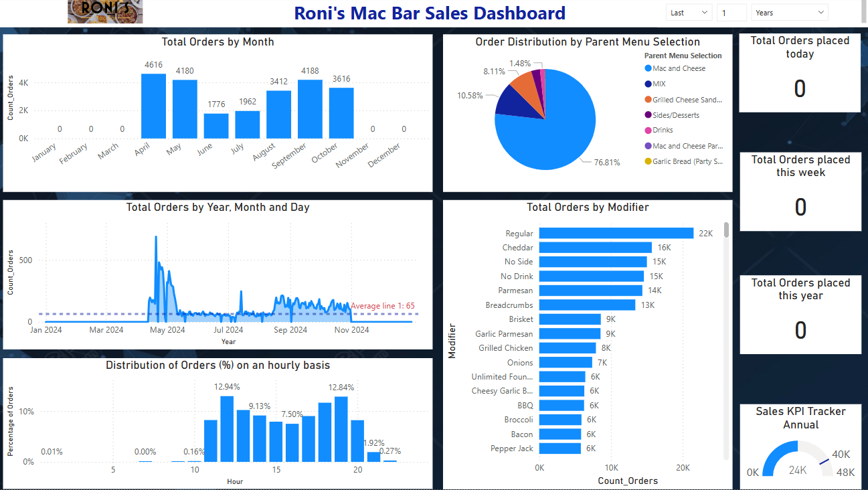Select the October bar showing 3616 orders
868x490 pixels.
pos(341,113)
